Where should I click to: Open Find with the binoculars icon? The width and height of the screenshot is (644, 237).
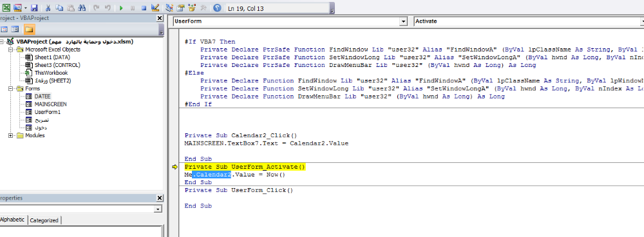point(82,8)
